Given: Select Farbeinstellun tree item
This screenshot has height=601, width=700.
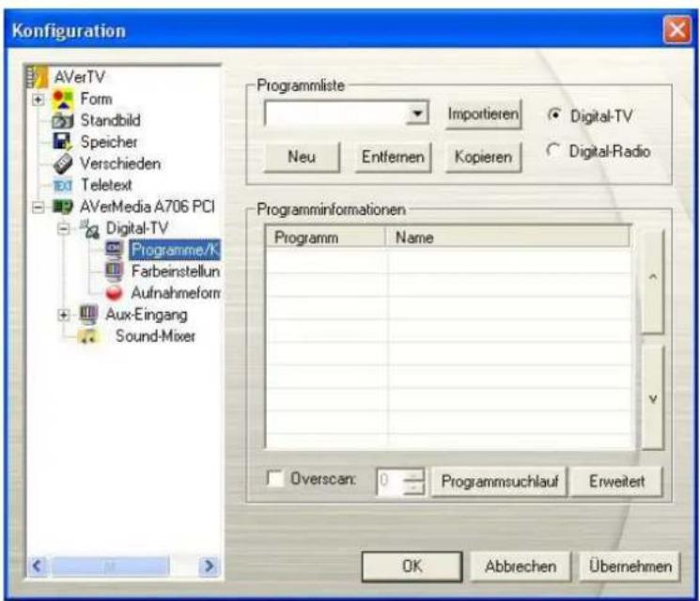Looking at the screenshot, I should pos(176,270).
